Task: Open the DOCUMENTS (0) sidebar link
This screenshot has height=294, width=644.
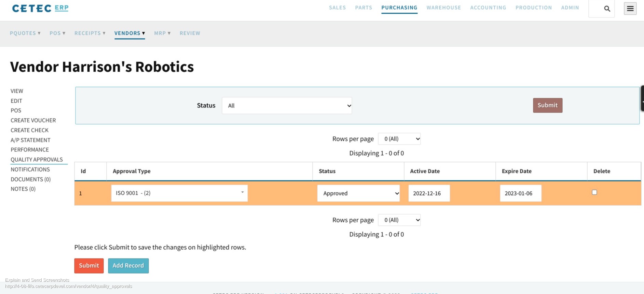Action: 30,179
